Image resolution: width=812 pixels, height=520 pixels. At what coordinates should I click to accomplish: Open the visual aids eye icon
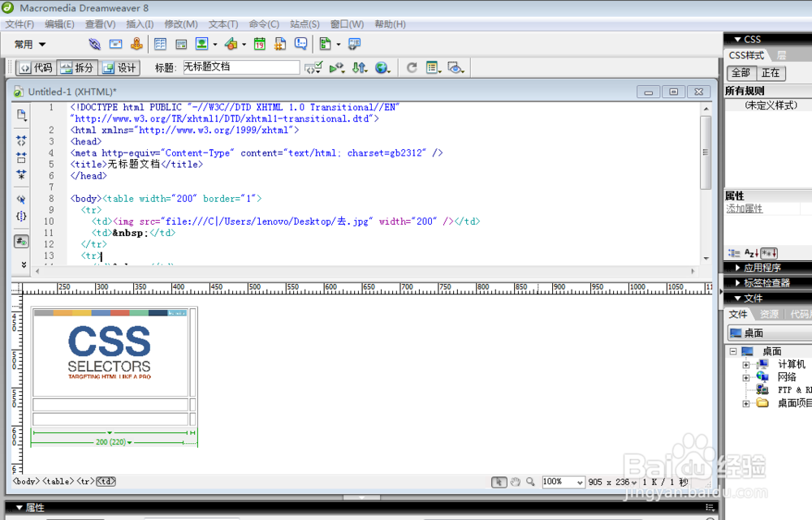coord(456,68)
